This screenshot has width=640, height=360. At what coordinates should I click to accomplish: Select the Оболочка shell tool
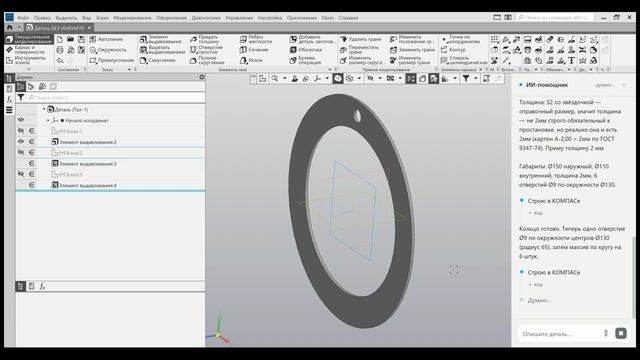306,50
